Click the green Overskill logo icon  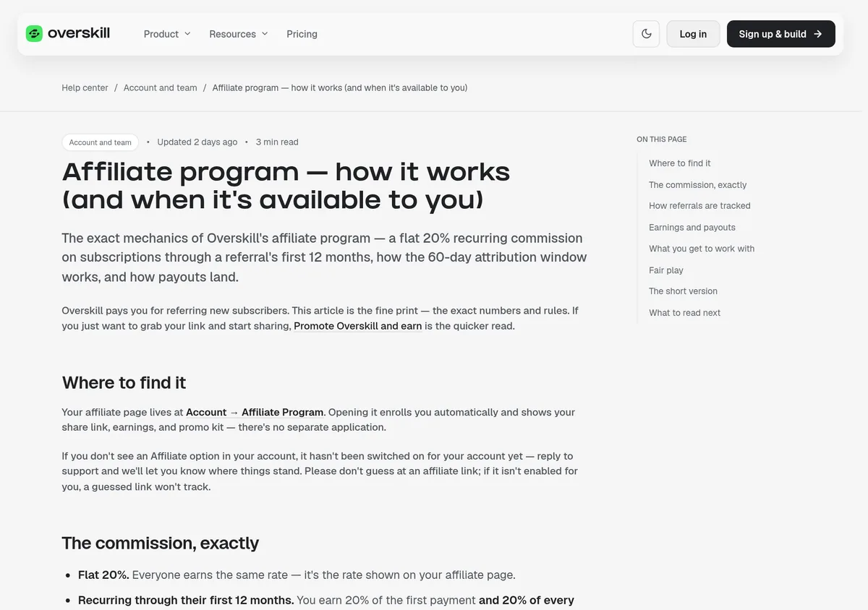point(34,33)
